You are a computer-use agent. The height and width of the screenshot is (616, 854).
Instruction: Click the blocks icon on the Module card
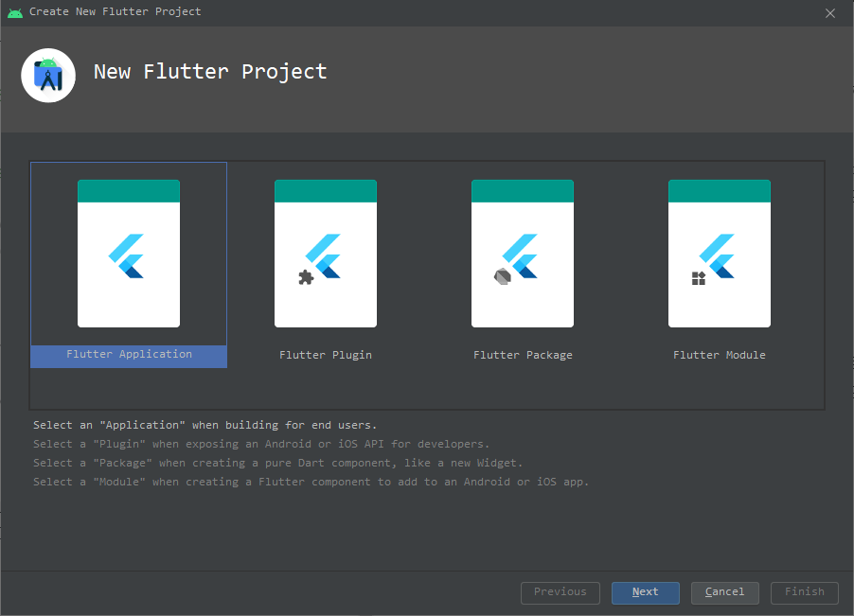click(x=698, y=276)
